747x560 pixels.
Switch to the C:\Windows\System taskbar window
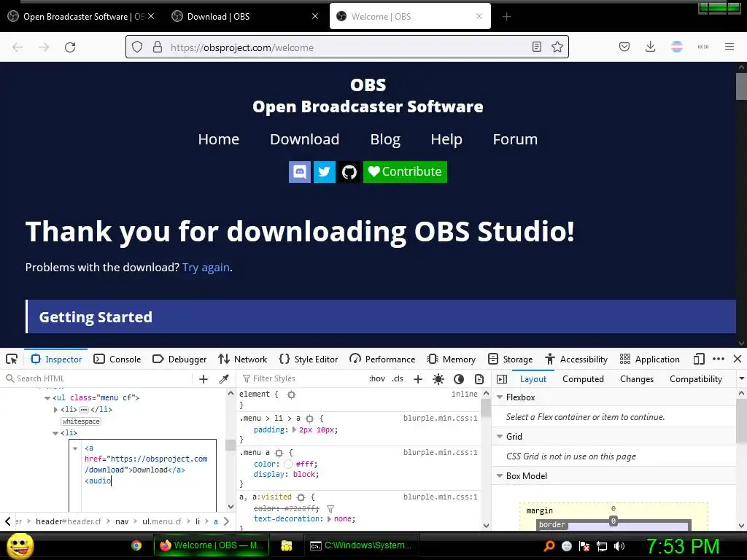(361, 545)
